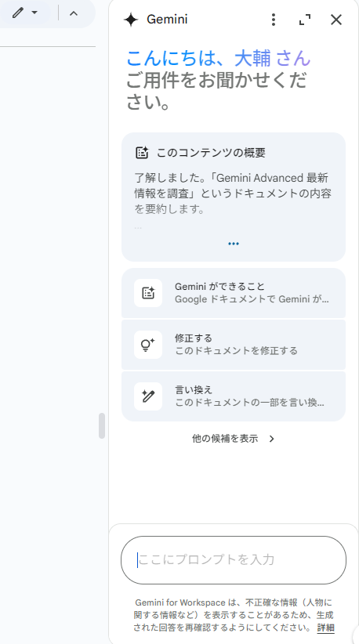Show more suggestions with 他の候補を表示
Screen dimensions: 359x644
point(225,439)
